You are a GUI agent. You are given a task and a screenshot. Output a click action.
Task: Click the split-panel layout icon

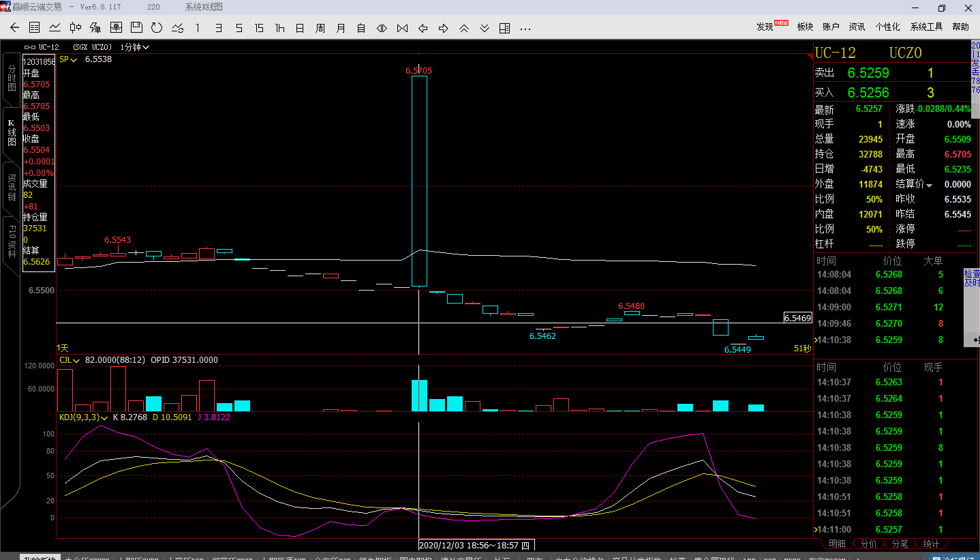[x=504, y=28]
